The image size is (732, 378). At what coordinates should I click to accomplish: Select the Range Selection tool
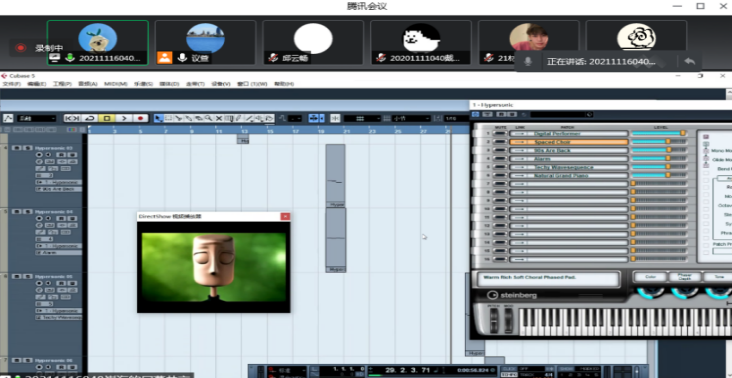click(169, 119)
